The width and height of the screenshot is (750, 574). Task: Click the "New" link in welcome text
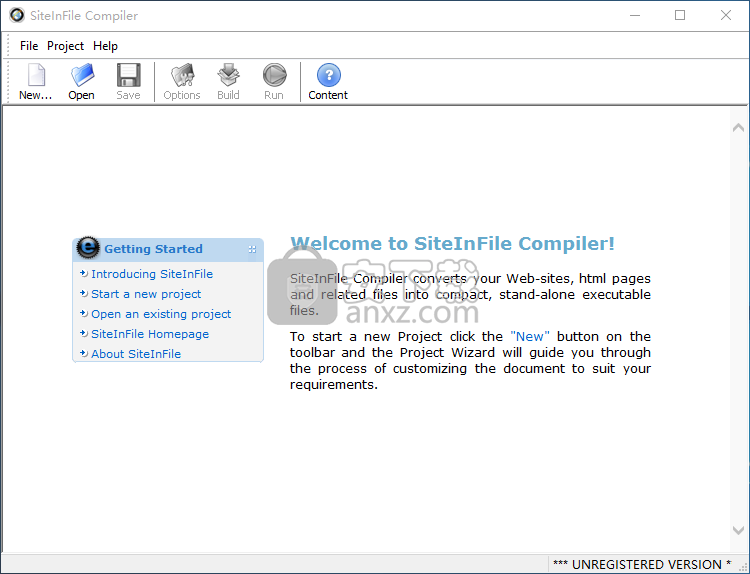530,337
